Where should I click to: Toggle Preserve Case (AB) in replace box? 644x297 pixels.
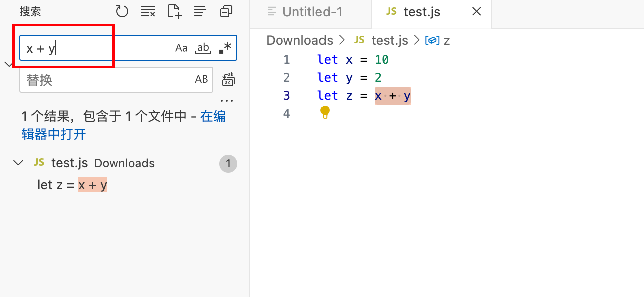click(x=201, y=80)
